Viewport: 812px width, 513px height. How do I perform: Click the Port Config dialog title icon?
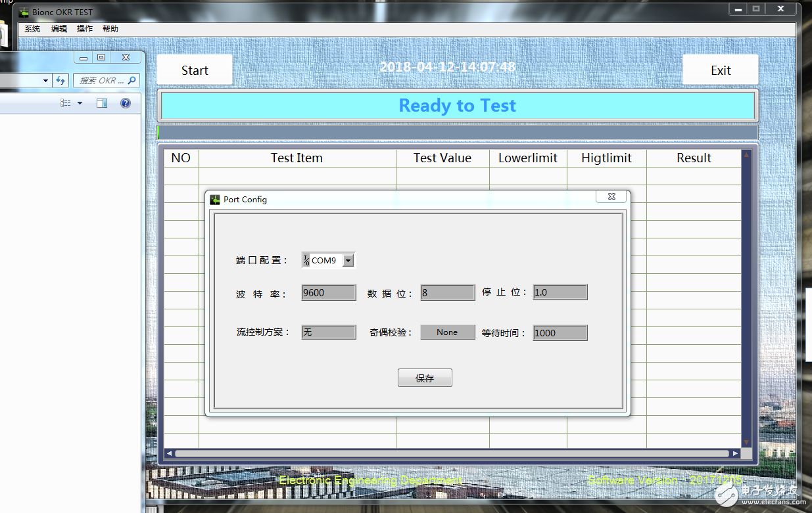coord(215,199)
